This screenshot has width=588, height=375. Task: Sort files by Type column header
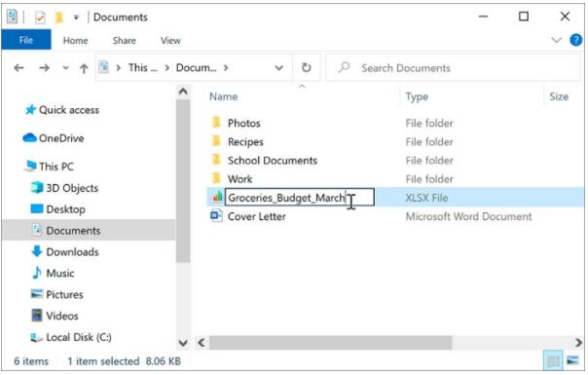click(417, 96)
